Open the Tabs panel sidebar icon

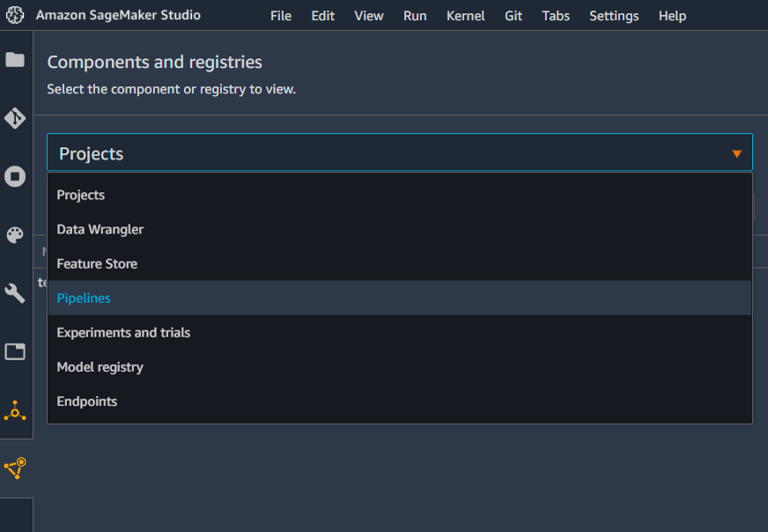[15, 351]
